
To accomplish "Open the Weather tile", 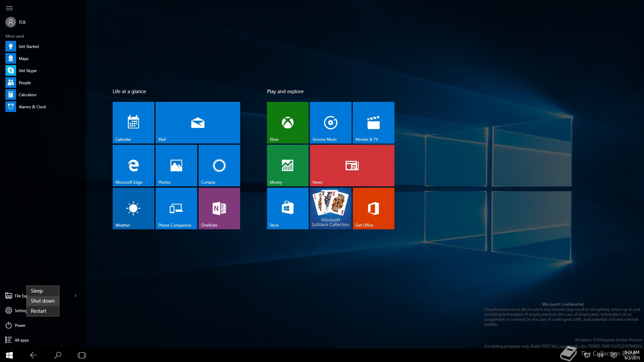I will (x=133, y=208).
